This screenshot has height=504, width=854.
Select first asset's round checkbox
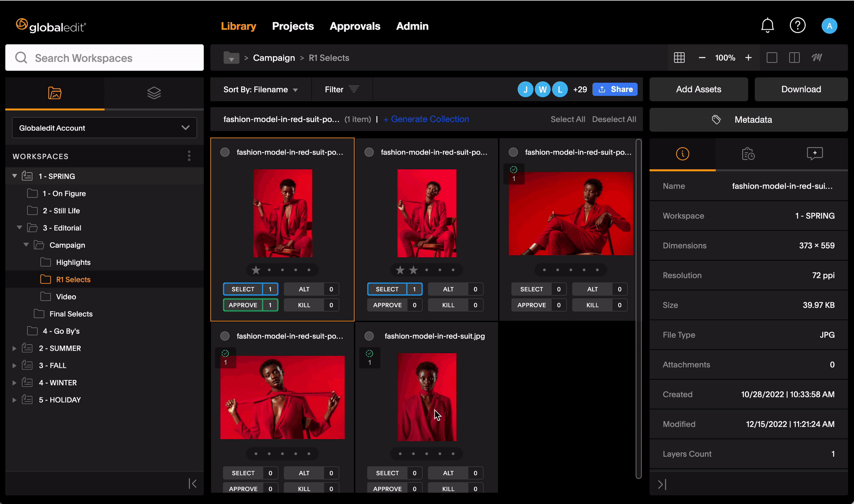(225, 152)
